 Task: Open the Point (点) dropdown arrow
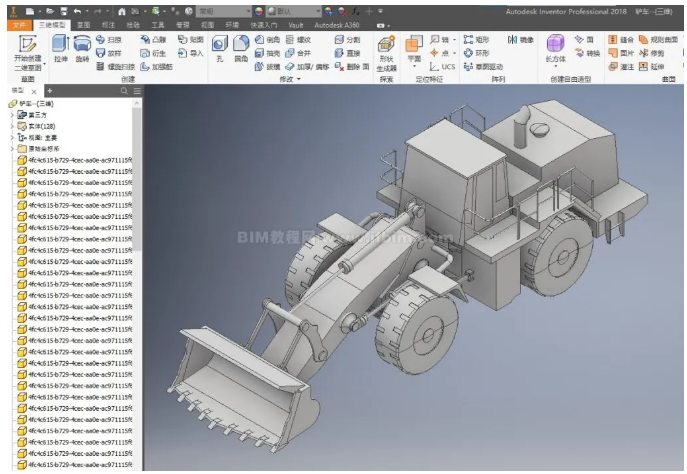click(x=454, y=53)
